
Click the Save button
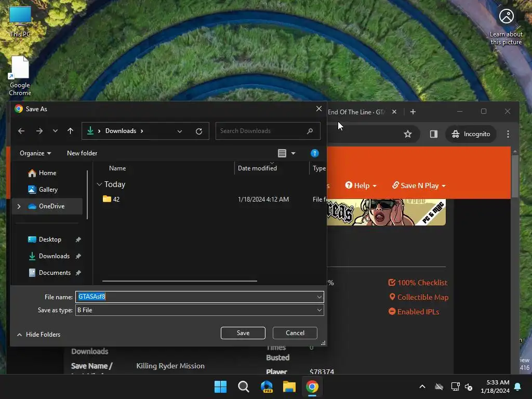243,333
